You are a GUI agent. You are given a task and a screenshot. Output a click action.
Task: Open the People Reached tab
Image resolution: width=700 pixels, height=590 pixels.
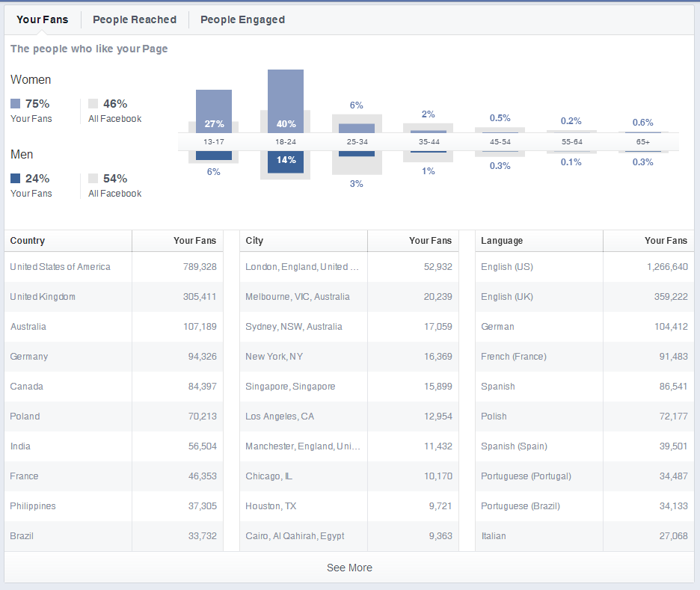tap(135, 19)
